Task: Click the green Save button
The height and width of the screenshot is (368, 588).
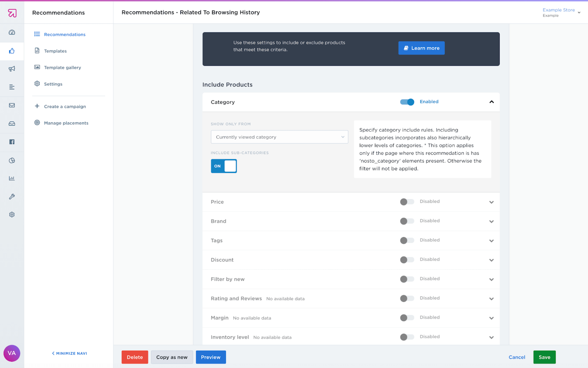Action: point(544,357)
